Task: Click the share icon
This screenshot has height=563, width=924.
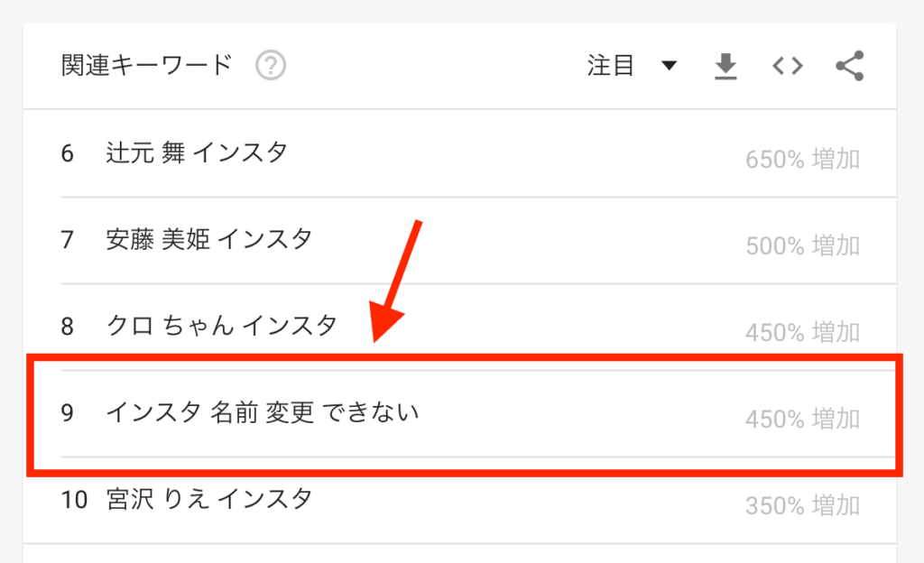Action: 849,65
